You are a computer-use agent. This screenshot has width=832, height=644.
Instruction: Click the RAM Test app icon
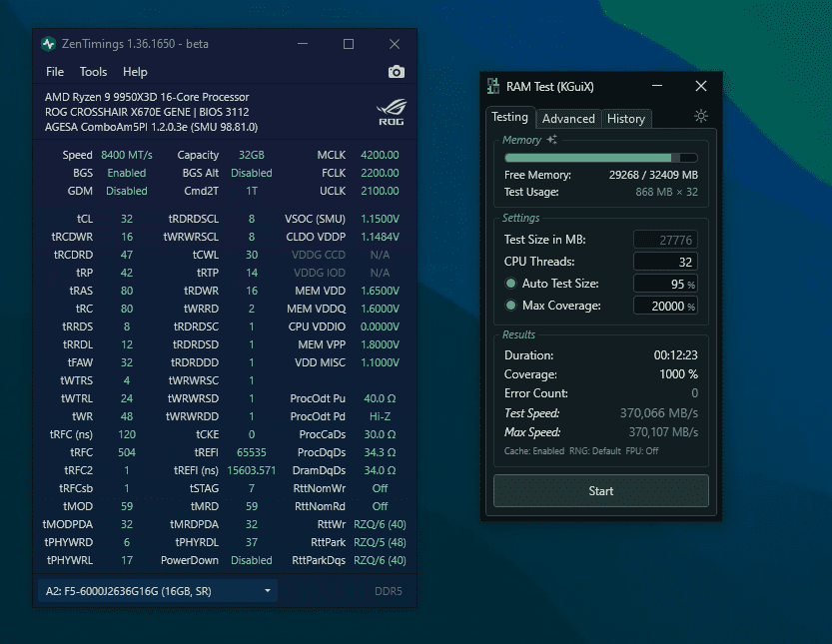tap(493, 86)
